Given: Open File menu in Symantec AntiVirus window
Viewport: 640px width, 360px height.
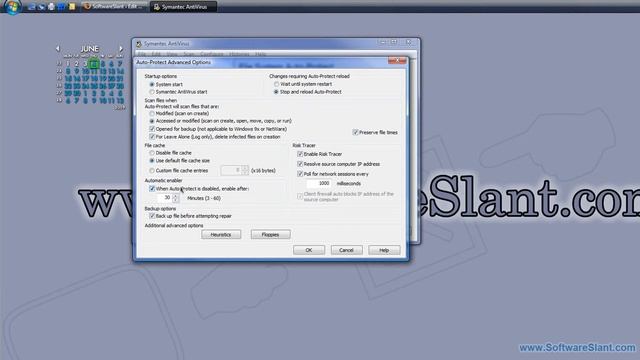Looking at the screenshot, I should (x=142, y=54).
